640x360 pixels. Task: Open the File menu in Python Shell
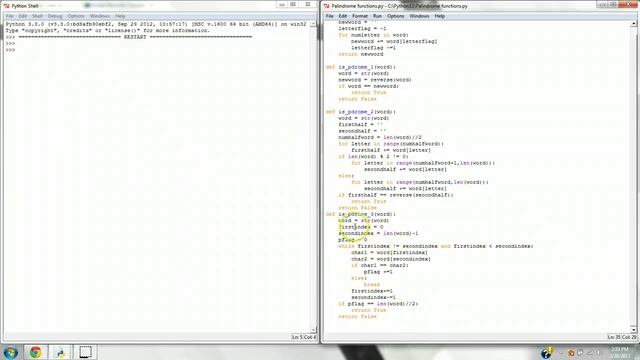click(9, 16)
